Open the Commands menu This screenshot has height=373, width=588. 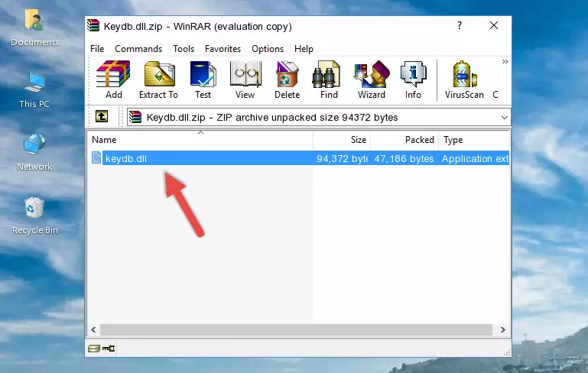point(138,49)
